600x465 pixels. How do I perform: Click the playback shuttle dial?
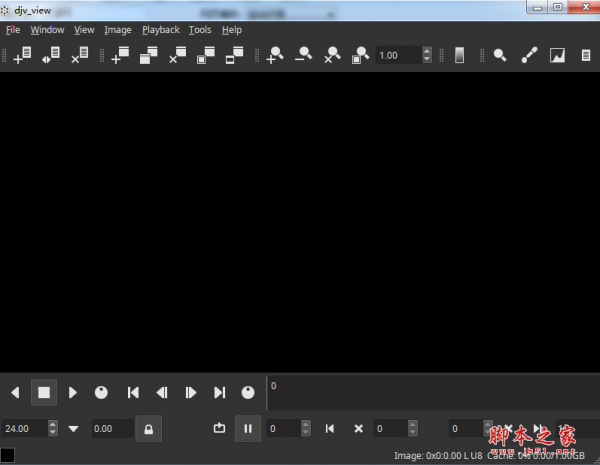pos(101,393)
